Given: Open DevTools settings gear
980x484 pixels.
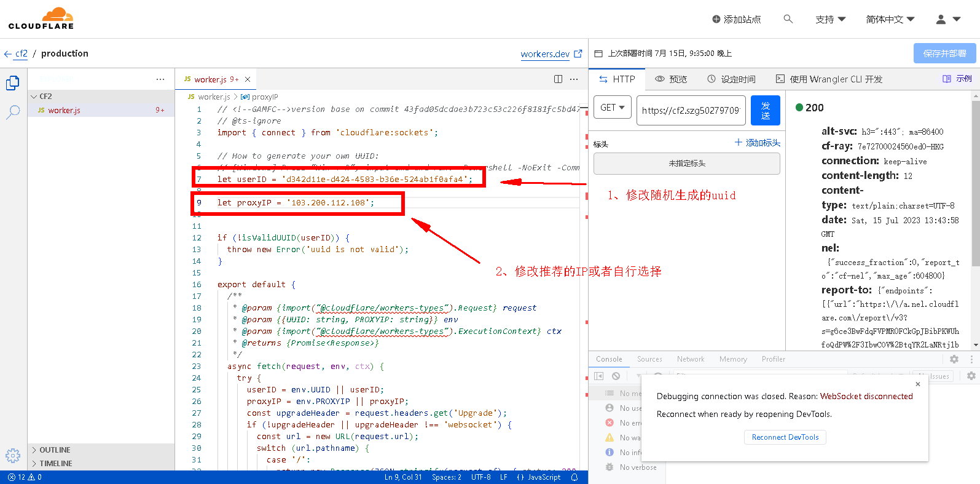Looking at the screenshot, I should (954, 359).
